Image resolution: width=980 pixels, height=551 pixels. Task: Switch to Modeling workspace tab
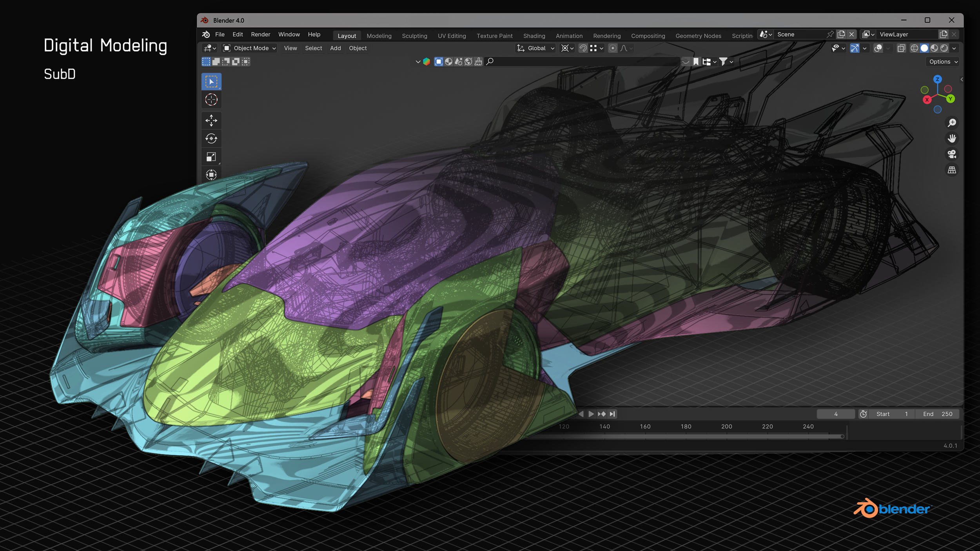379,36
